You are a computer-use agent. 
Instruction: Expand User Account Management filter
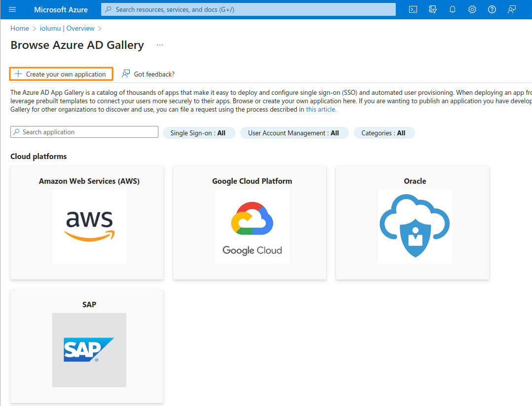(x=294, y=133)
